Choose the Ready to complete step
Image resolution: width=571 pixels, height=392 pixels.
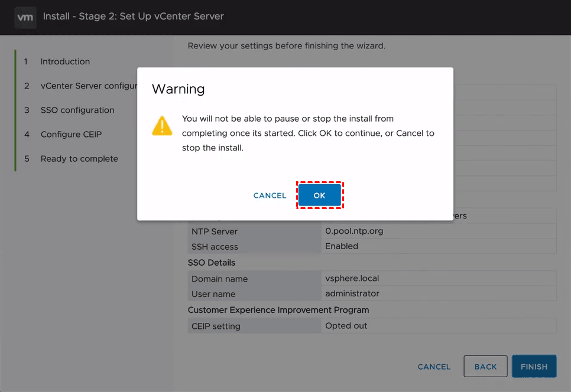(79, 158)
